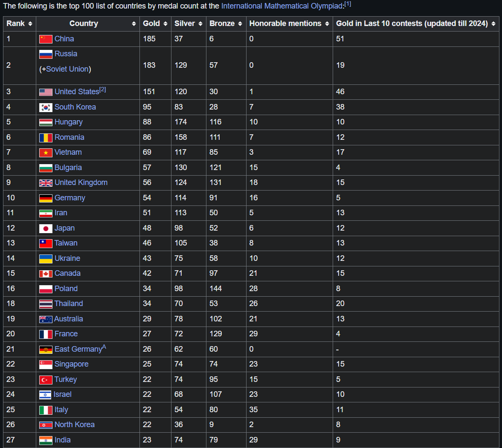Sort table by Gold column arrows
The width and height of the screenshot is (502, 448).
(165, 24)
